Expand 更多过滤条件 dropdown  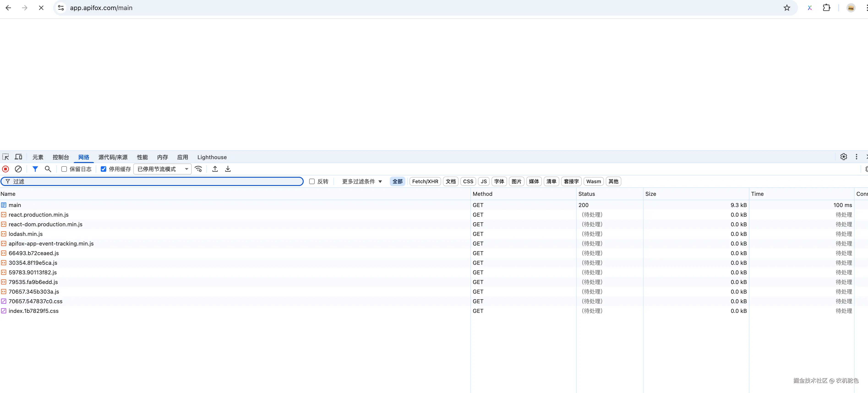(362, 181)
